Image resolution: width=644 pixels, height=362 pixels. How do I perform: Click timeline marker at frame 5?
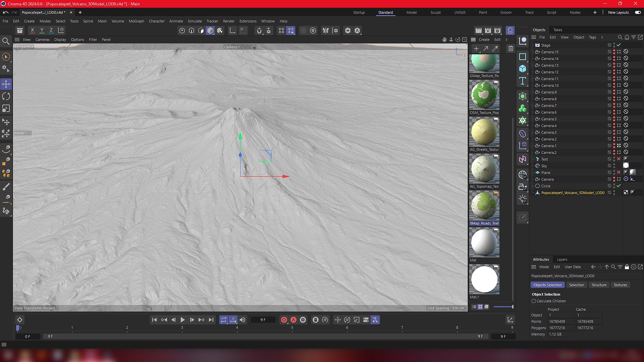point(292,328)
